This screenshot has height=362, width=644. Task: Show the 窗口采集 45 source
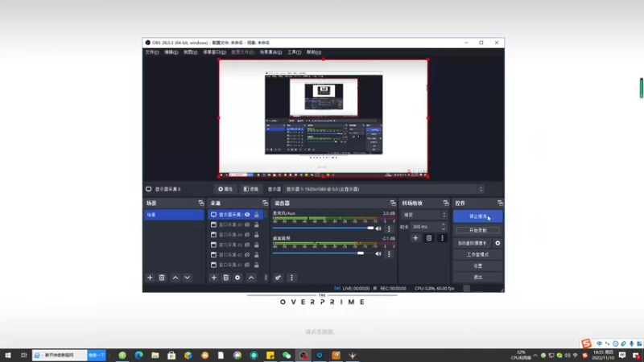(247, 225)
